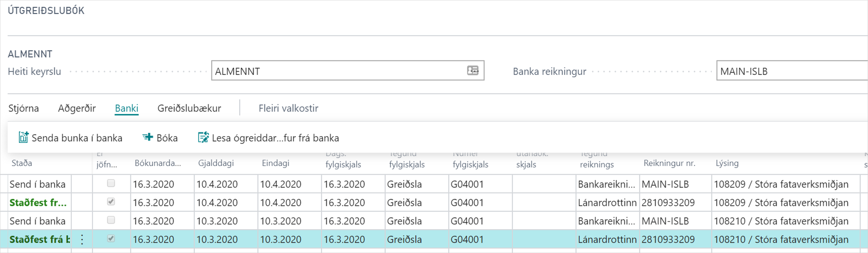The image size is (868, 253).
Task: Open the Greiðslubækur menu
Action: coord(189,108)
